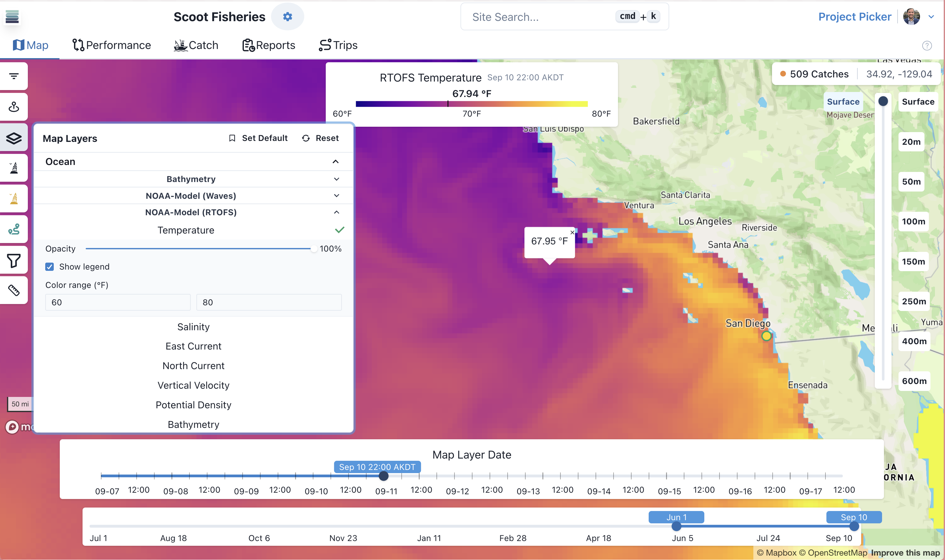Click Improve this map link
This screenshot has width=945, height=560.
pyautogui.click(x=905, y=553)
